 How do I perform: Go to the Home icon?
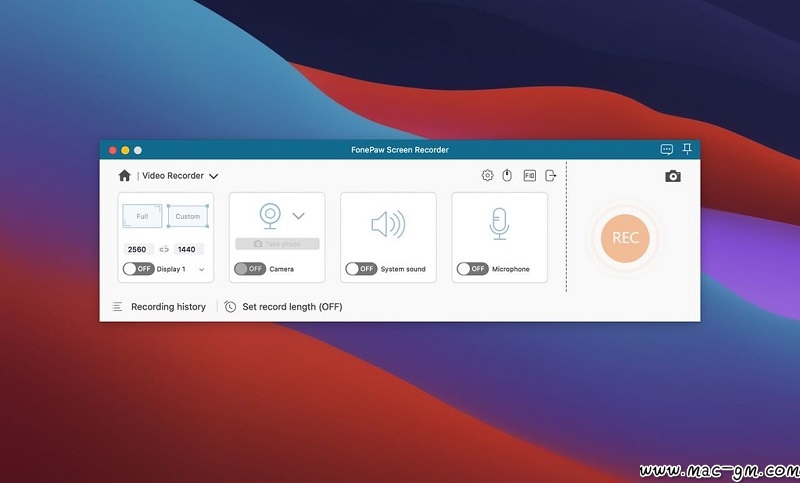(124, 176)
